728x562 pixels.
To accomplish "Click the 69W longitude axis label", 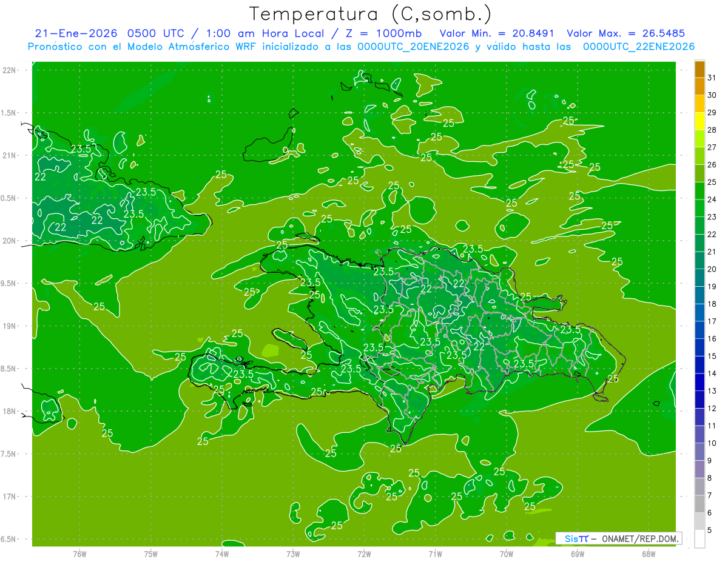I will pyautogui.click(x=578, y=554).
